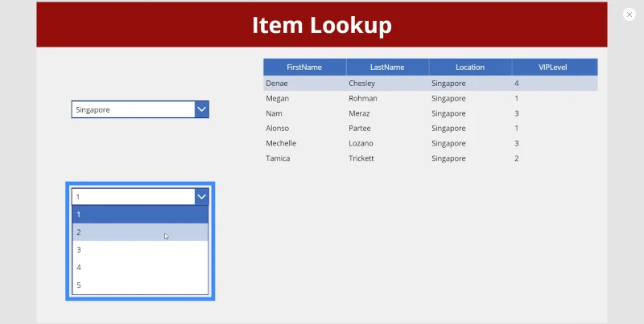This screenshot has width=644, height=324.
Task: Click VIP level 1 in Alonso's row
Action: pos(516,129)
